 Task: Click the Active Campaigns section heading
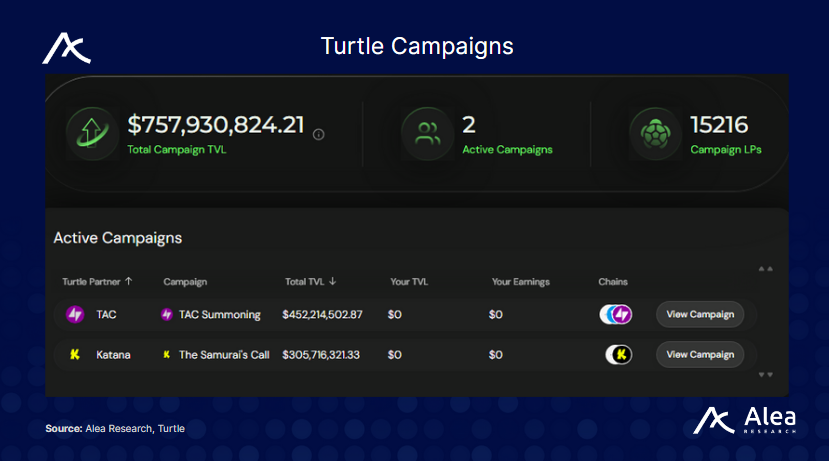(x=117, y=238)
